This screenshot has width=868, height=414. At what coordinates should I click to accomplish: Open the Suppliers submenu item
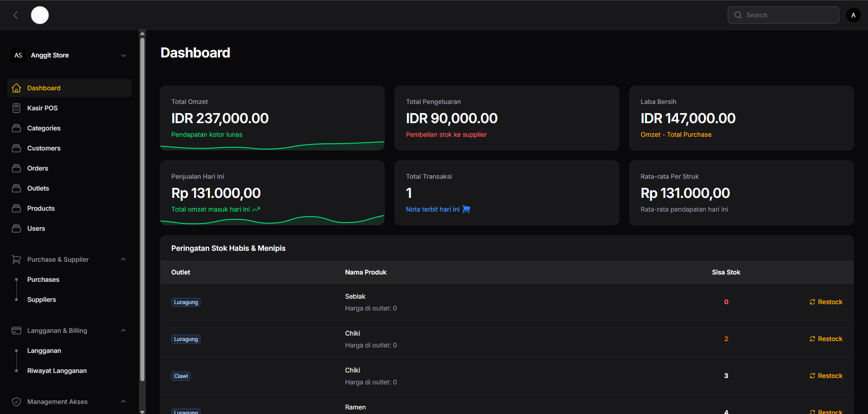pos(41,300)
